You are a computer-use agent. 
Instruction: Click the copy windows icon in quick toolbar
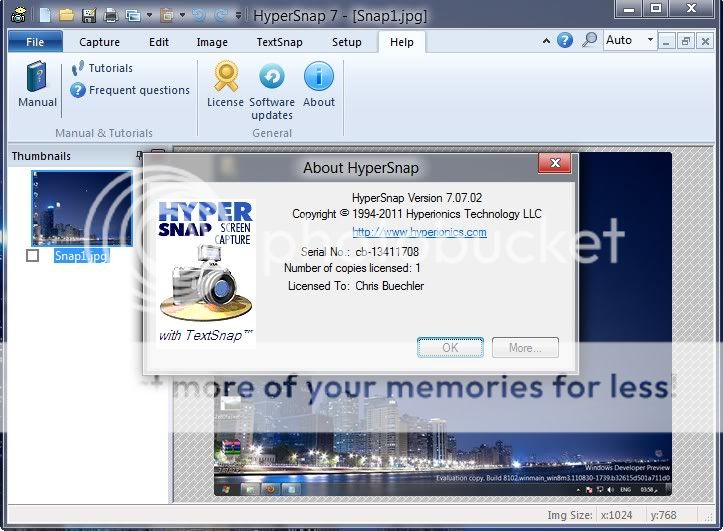pyautogui.click(x=133, y=16)
